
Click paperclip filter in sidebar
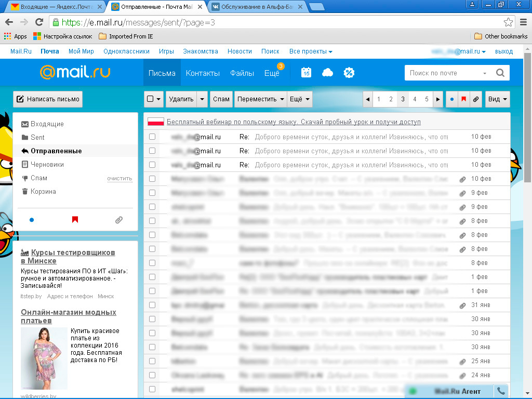click(119, 220)
